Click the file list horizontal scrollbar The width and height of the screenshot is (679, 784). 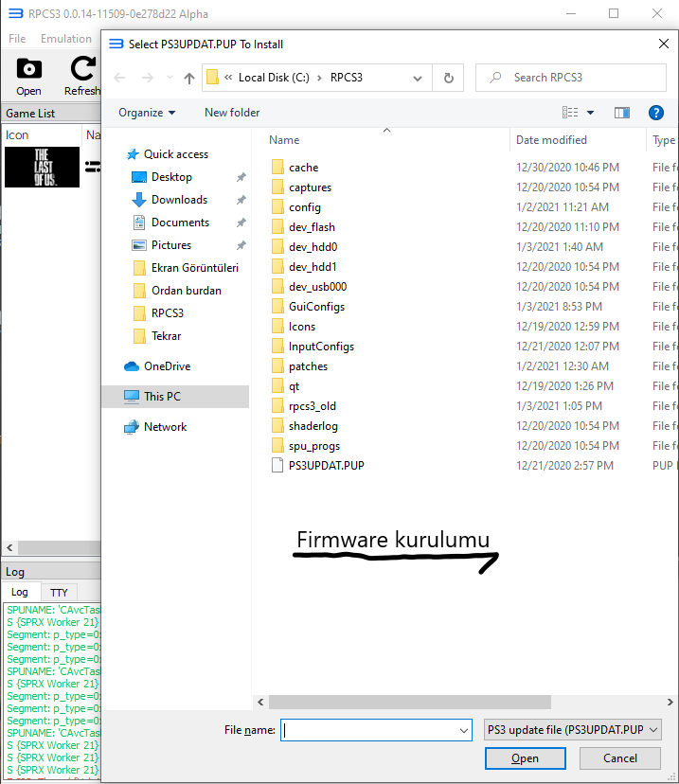pos(410,702)
